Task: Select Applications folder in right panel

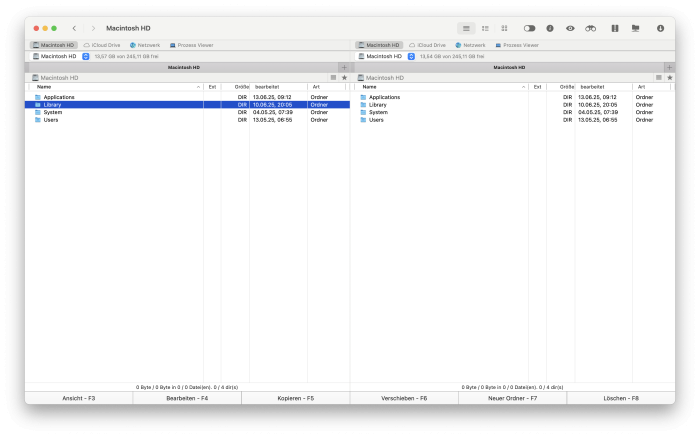Action: pyautogui.click(x=513, y=97)
